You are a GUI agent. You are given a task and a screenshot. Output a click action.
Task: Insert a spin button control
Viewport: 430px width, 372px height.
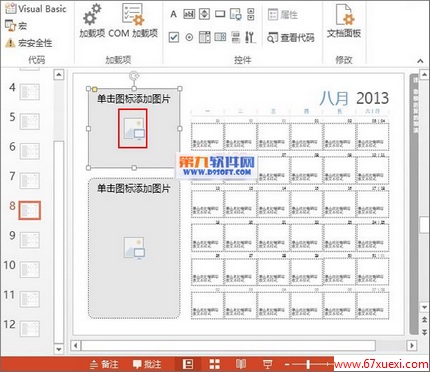204,14
